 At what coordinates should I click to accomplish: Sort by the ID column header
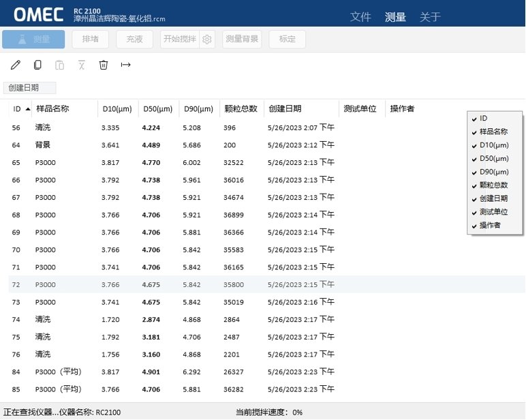[18, 108]
